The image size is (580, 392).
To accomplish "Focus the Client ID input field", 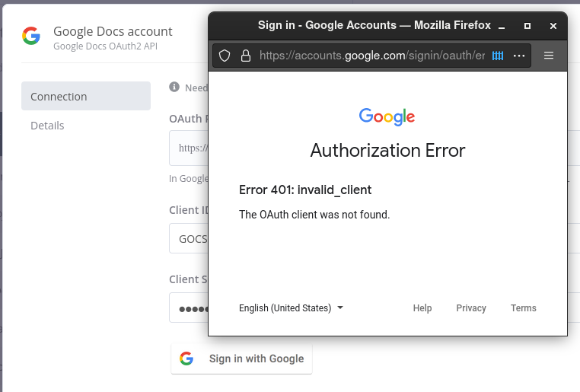I will point(189,238).
